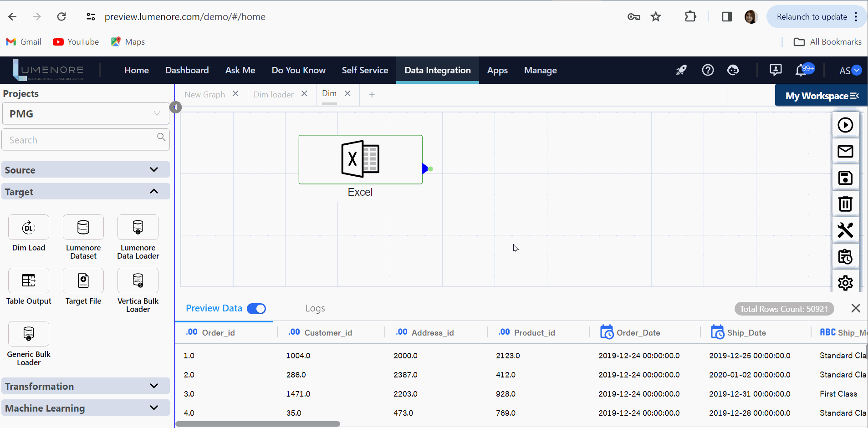
Task: Click the trash delete icon in toolbar
Action: coord(845,204)
